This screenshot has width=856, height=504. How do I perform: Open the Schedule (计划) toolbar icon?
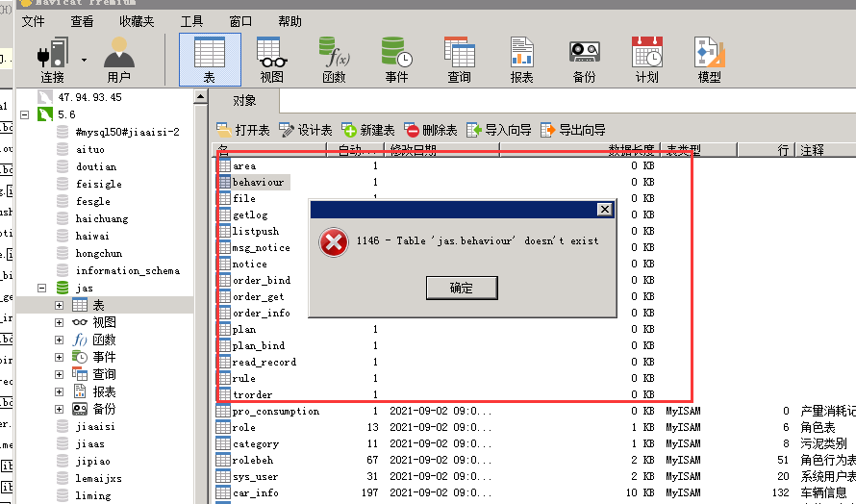tap(646, 59)
